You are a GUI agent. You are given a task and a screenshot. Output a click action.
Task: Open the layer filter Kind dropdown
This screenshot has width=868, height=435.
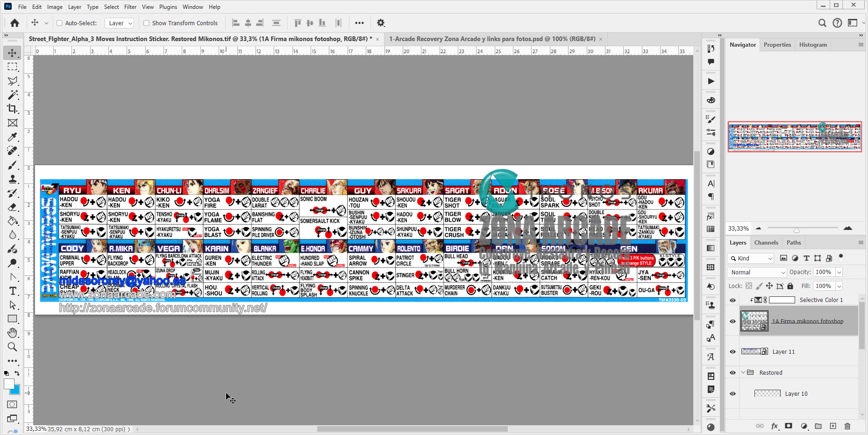click(751, 258)
